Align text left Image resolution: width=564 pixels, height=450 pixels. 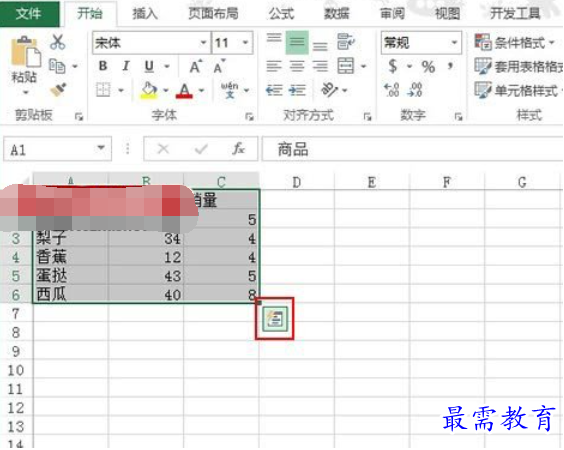274,67
